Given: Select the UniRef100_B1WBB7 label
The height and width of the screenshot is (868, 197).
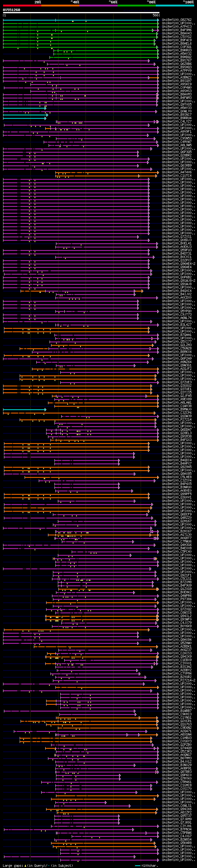Looking at the screenshot, I should click(177, 711).
